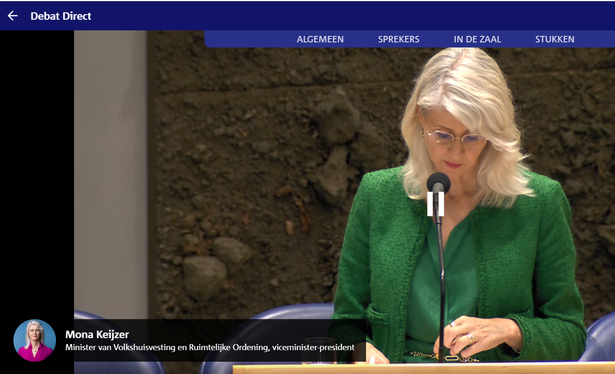Go back using the arrow icon

pyautogui.click(x=13, y=16)
